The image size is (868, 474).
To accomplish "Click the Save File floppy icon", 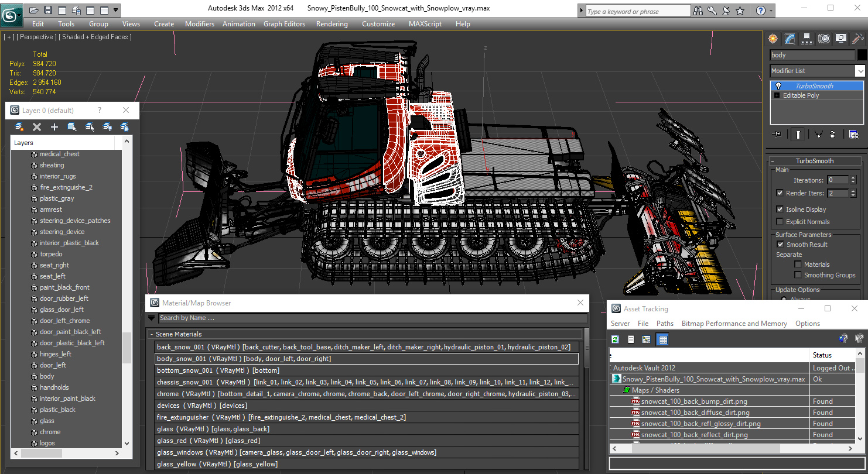I will tap(48, 10).
